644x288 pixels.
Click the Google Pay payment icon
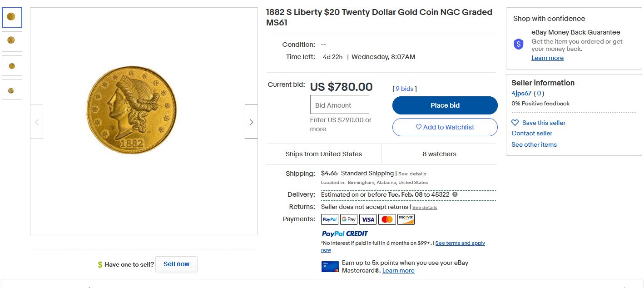tap(349, 219)
